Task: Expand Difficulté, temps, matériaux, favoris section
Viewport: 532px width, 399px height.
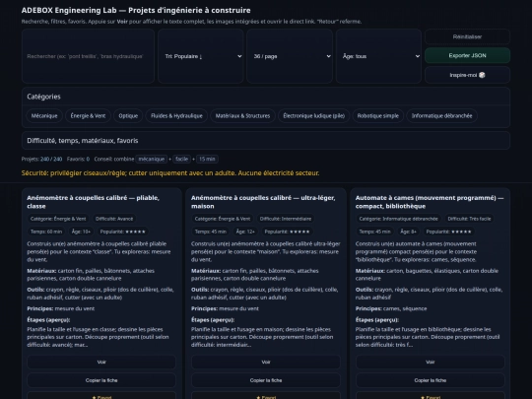Action: (266, 141)
